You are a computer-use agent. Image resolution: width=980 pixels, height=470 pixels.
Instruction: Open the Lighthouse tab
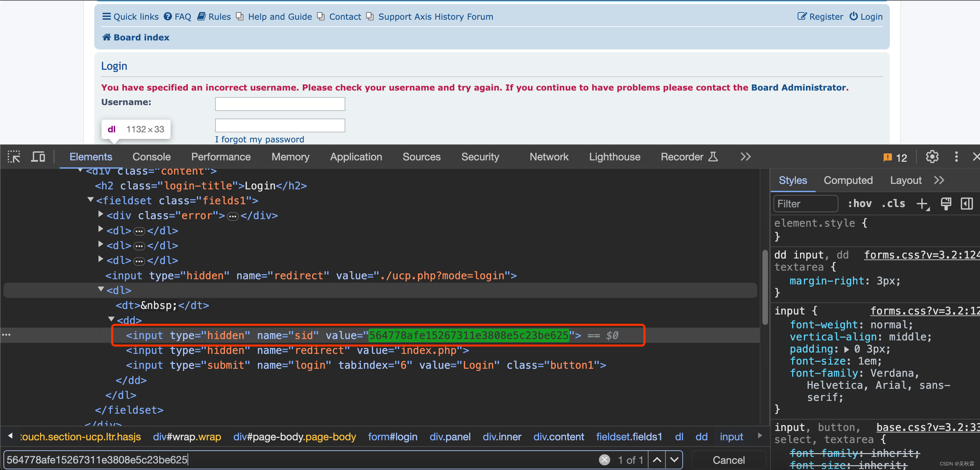click(x=614, y=157)
